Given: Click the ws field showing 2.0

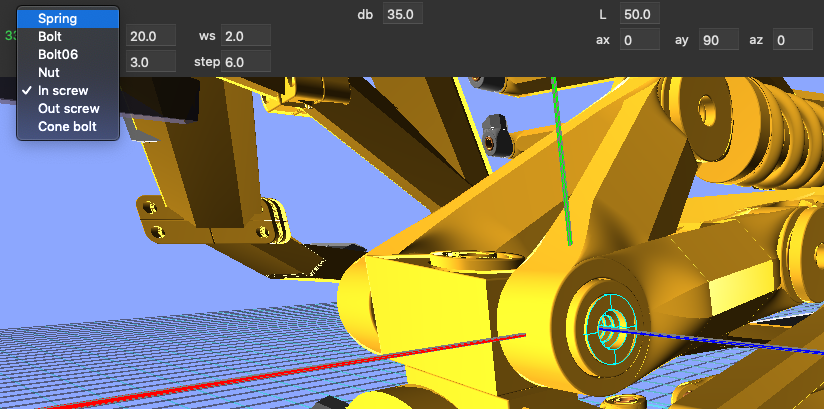Looking at the screenshot, I should point(246,36).
